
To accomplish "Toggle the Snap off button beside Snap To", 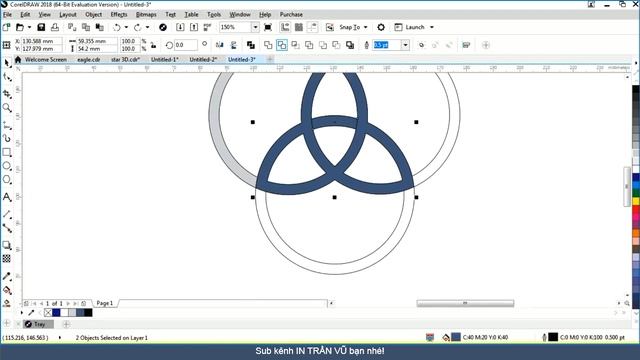I will 330,27.
